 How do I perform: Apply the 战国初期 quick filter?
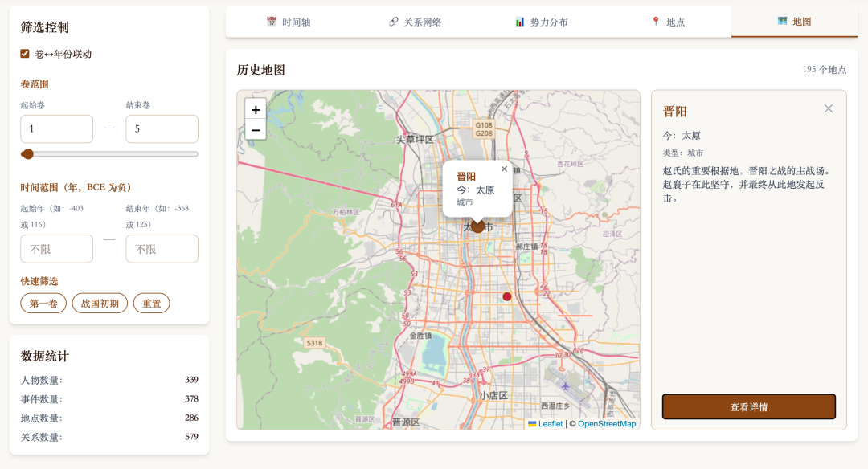pos(100,303)
